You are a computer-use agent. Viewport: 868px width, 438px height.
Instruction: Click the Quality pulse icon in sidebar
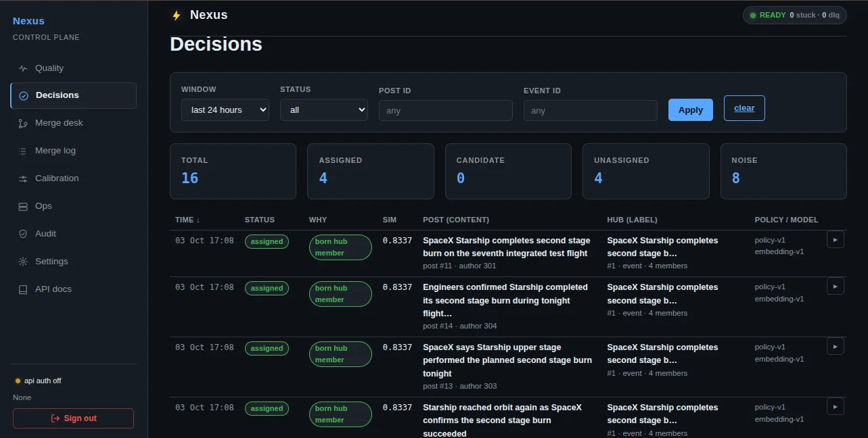pyautogui.click(x=23, y=68)
